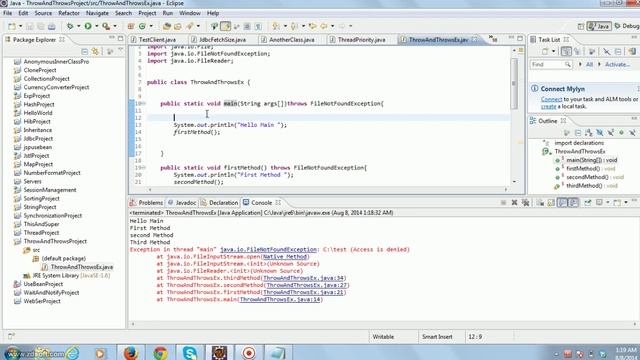Toggle Hide Static Members in Outline toolbar
Screen dimensions: 640x360
click(611, 133)
